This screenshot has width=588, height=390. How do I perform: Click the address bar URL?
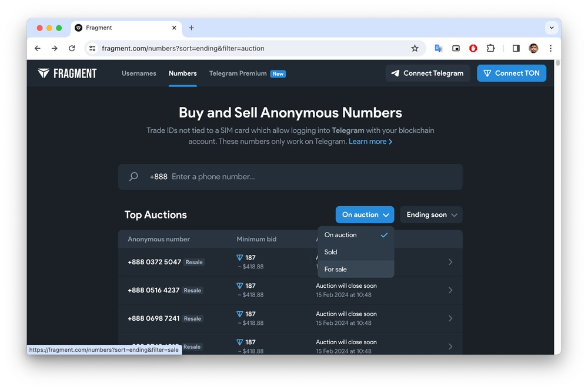tap(183, 48)
